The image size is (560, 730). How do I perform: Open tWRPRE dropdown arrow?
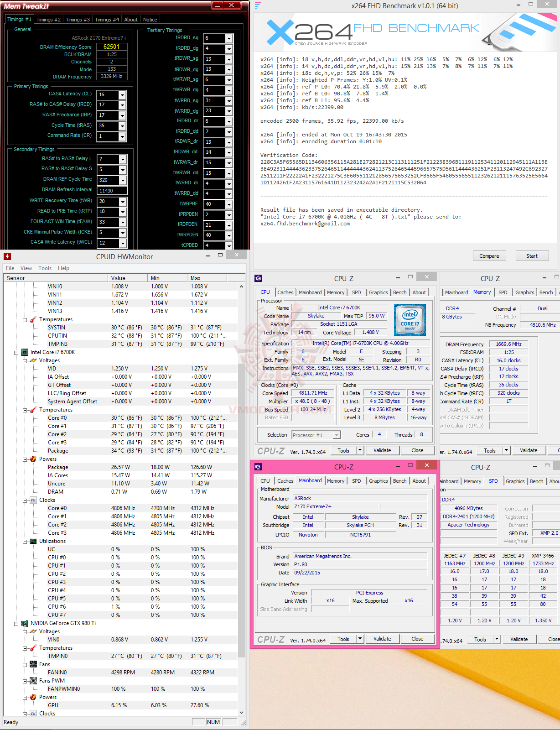pyautogui.click(x=229, y=204)
